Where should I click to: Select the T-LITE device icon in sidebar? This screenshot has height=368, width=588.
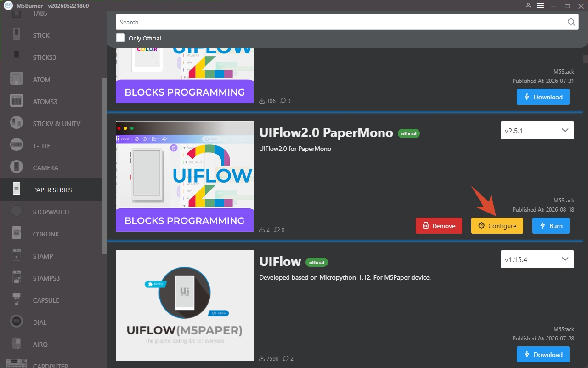[17, 145]
